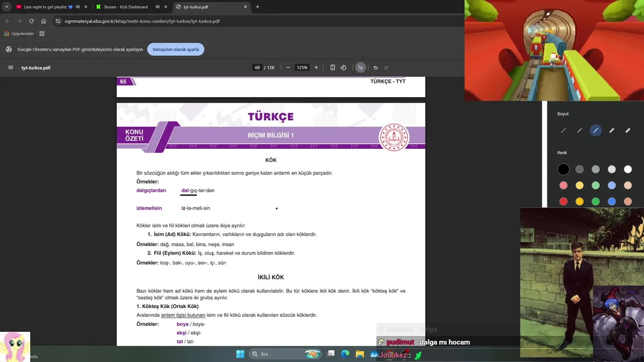644x362 pixels.
Task: Open Task View from the taskbar
Action: (x=331, y=354)
